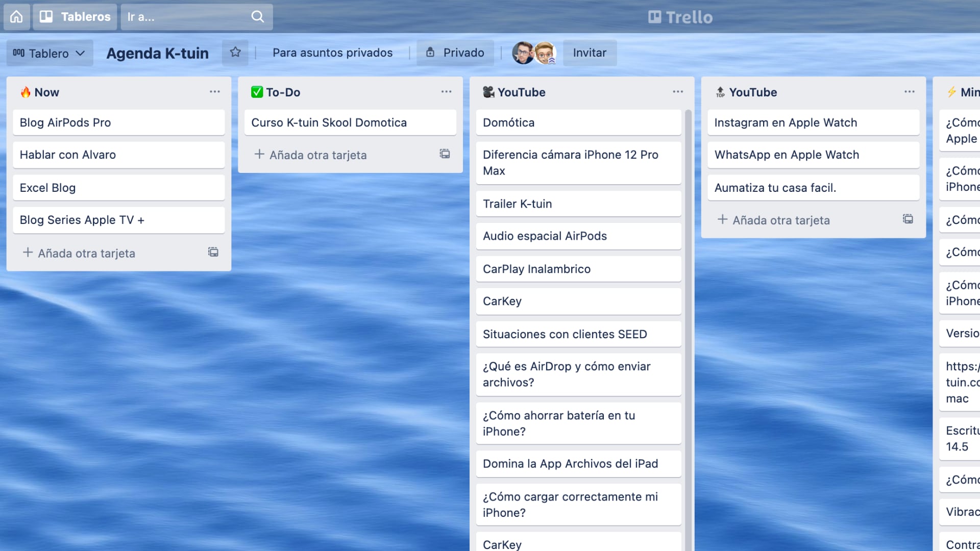The height and width of the screenshot is (551, 980).
Task: Open the first YouTube list actions menu
Action: click(x=678, y=92)
